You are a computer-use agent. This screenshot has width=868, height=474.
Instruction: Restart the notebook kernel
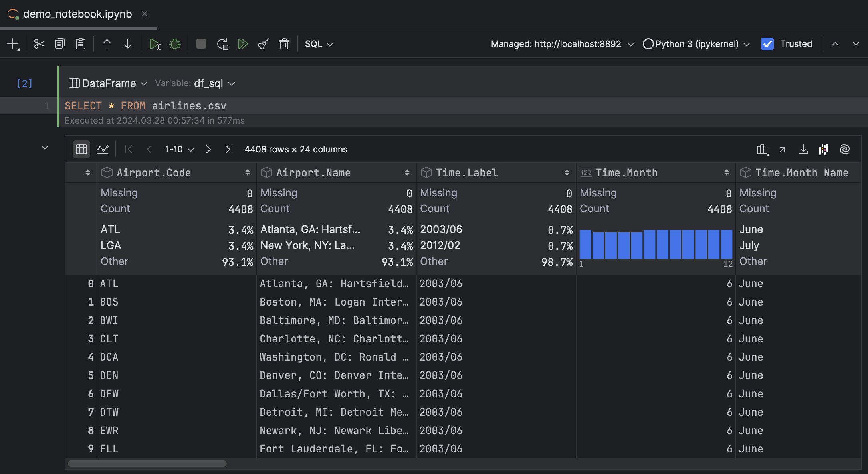point(222,44)
